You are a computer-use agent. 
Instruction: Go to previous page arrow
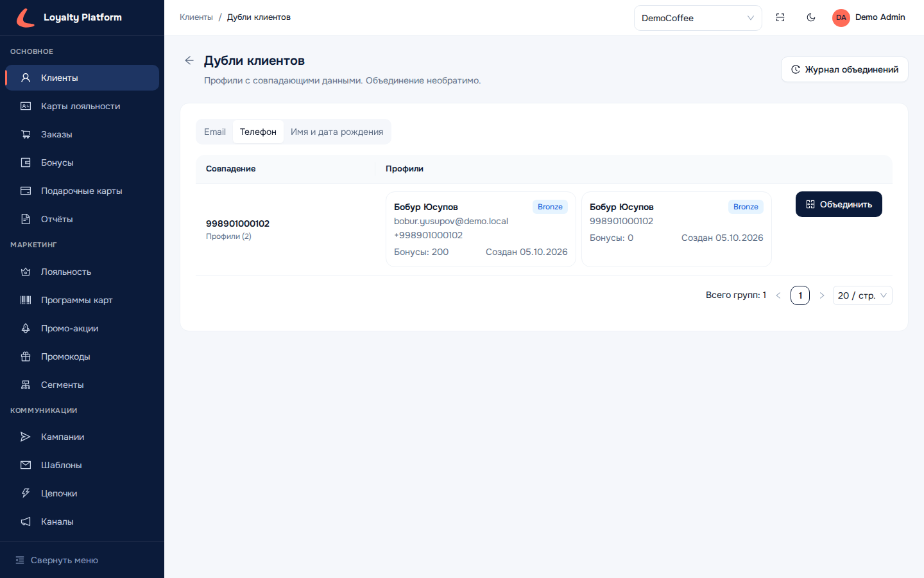pyautogui.click(x=778, y=295)
